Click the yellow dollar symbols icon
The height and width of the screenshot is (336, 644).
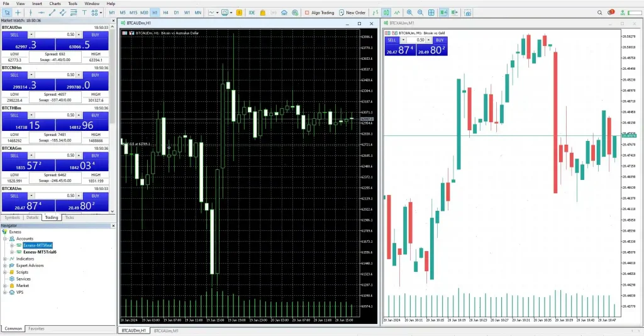point(239,13)
